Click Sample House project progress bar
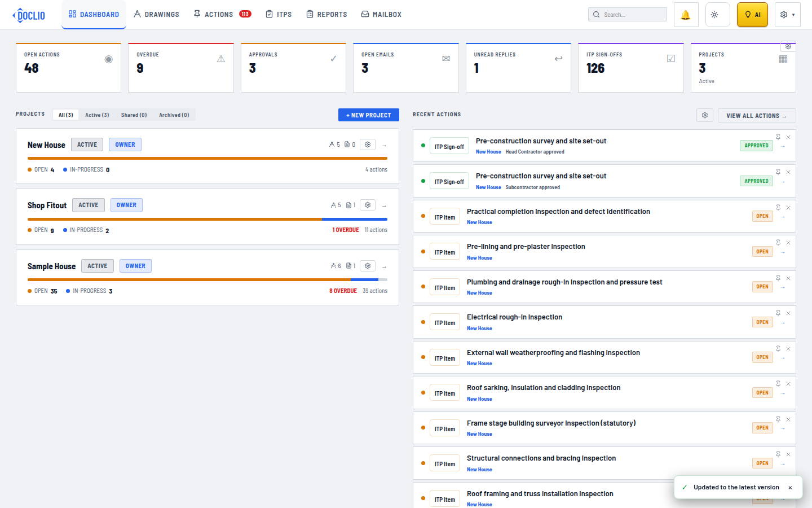 click(x=208, y=279)
